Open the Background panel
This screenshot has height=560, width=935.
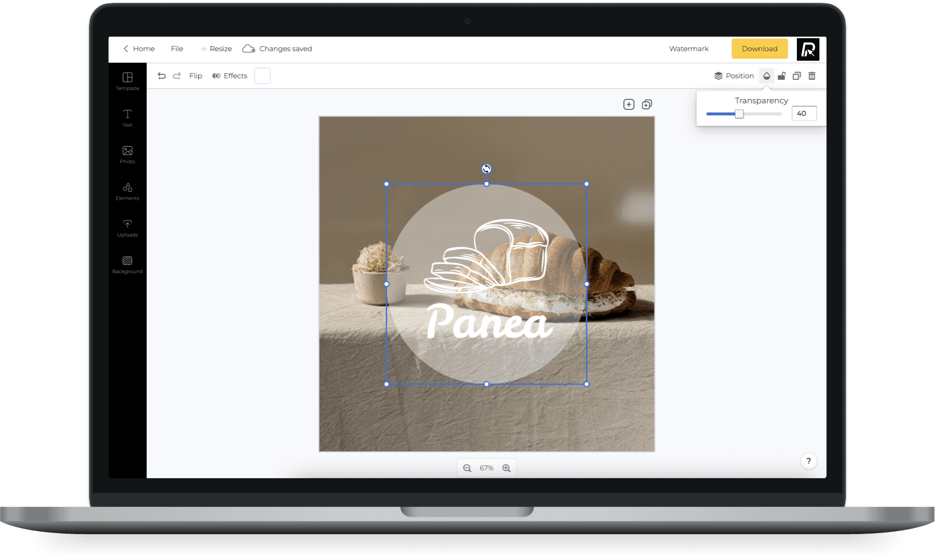point(127,265)
